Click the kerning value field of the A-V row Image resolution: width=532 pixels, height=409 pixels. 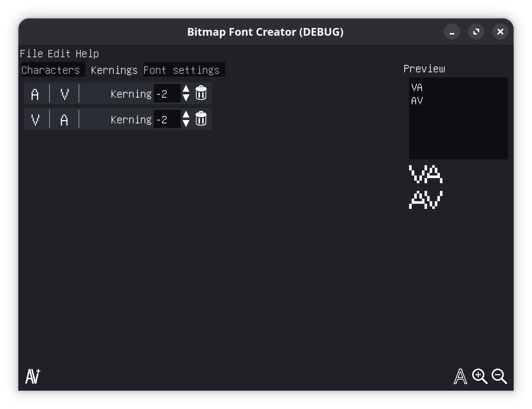pos(167,94)
